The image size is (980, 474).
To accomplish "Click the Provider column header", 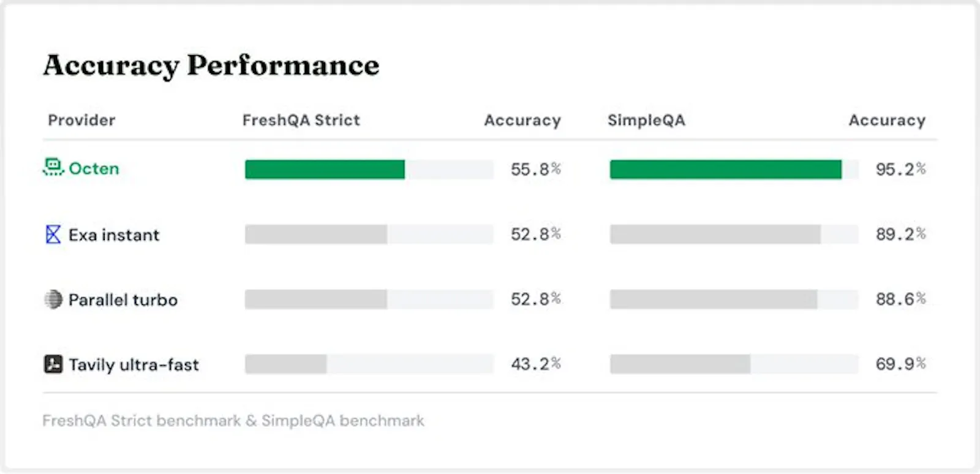I will 81,120.
